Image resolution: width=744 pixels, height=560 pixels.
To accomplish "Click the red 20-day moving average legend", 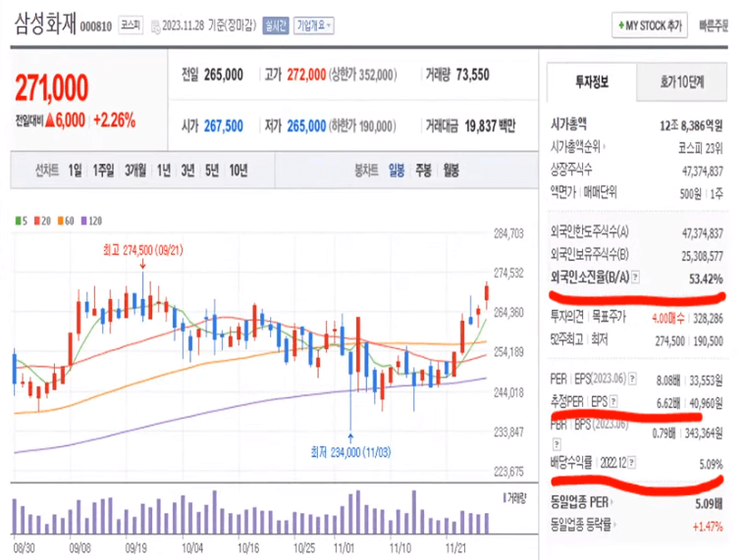I will tap(37, 221).
